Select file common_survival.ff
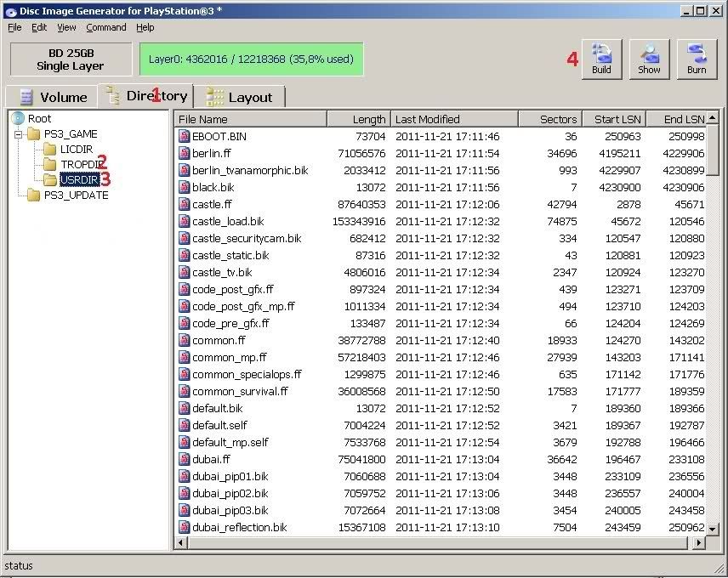The image size is (728, 578). coord(240,391)
